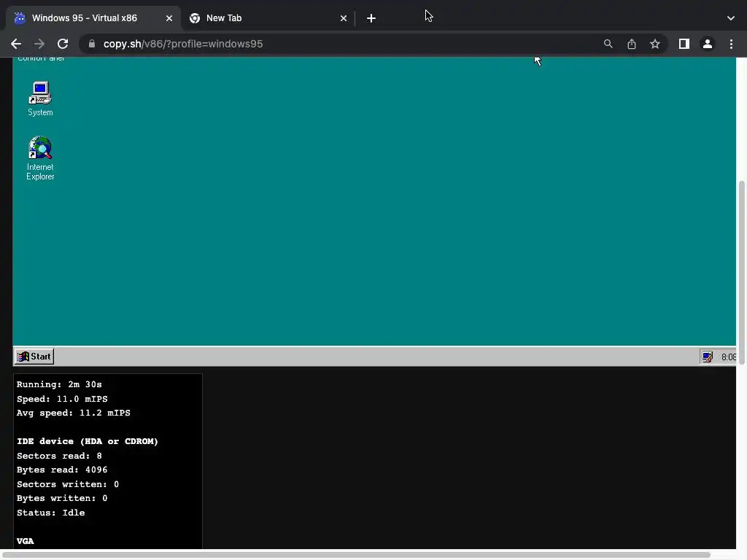Toggle the browser side panel
This screenshot has width=747, height=560.
[x=684, y=44]
